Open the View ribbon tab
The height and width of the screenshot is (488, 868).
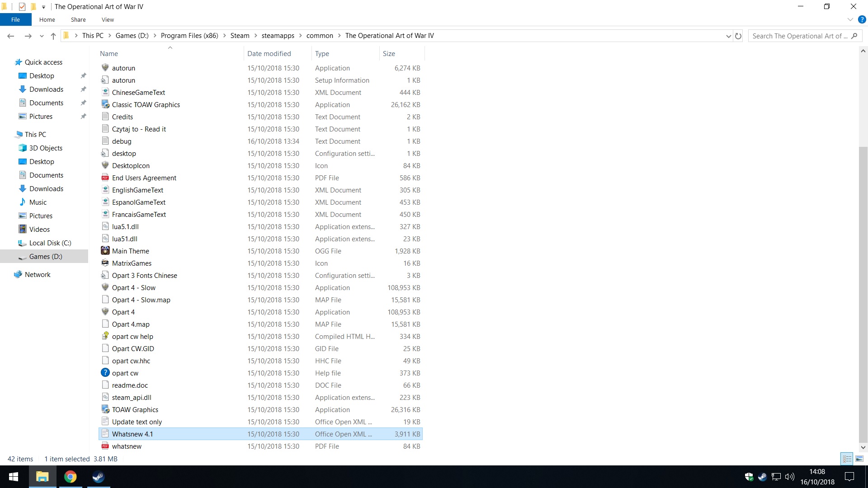click(x=108, y=19)
